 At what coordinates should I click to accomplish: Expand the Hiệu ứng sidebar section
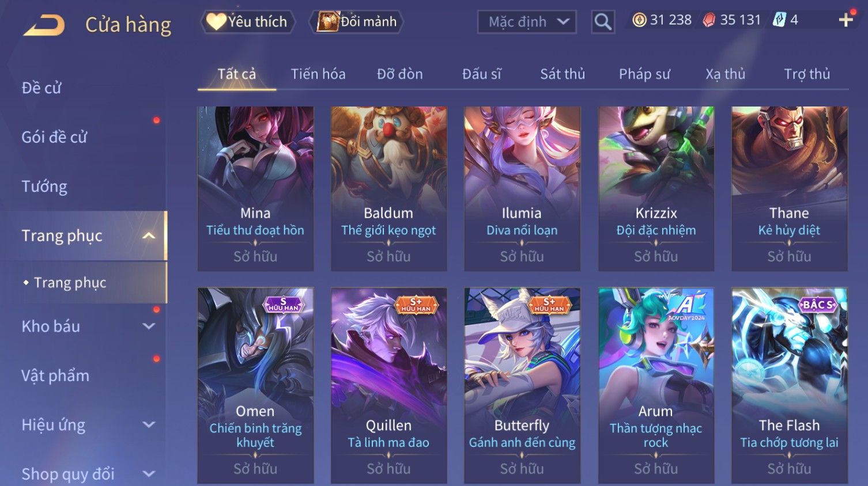click(149, 424)
